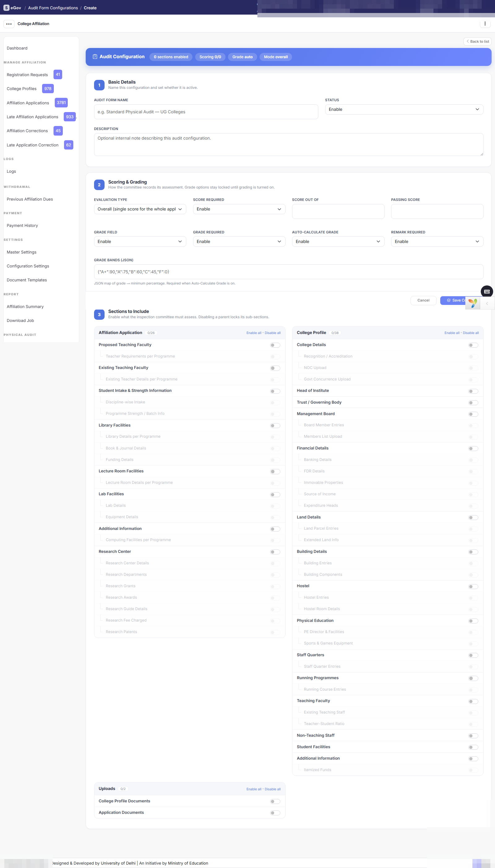Toggle Lecture Room Facilities section
Screen dimensions: 495x868
(x=275, y=471)
